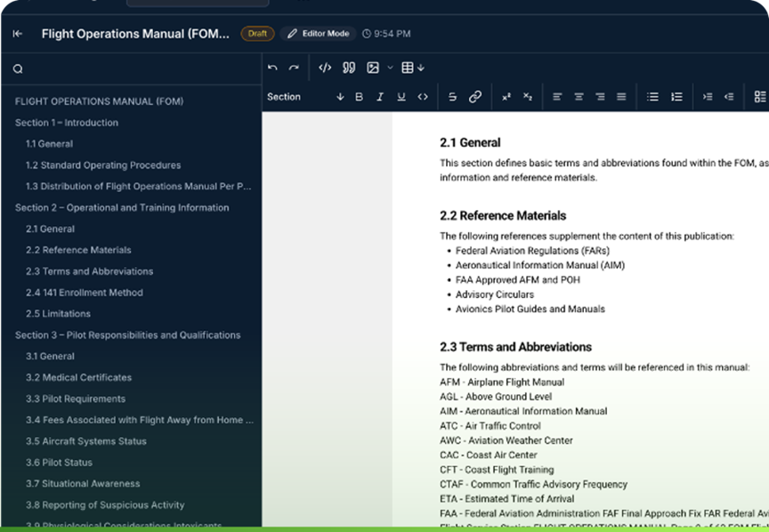Click the undo arrow in toolbar
The image size is (769, 532).
click(x=272, y=68)
